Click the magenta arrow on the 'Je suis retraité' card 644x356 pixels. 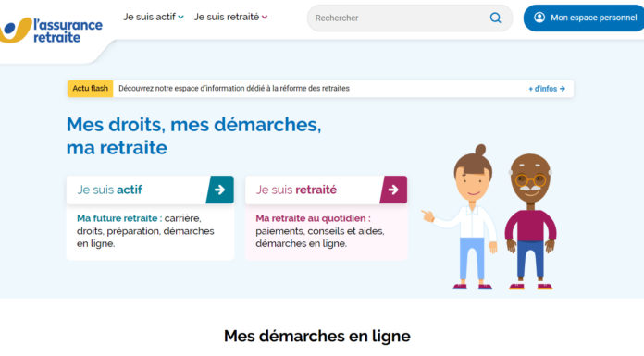coord(393,190)
